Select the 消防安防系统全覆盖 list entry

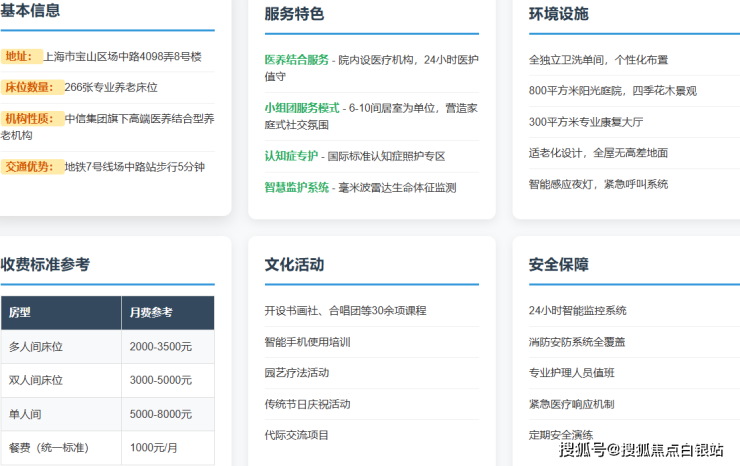577,342
